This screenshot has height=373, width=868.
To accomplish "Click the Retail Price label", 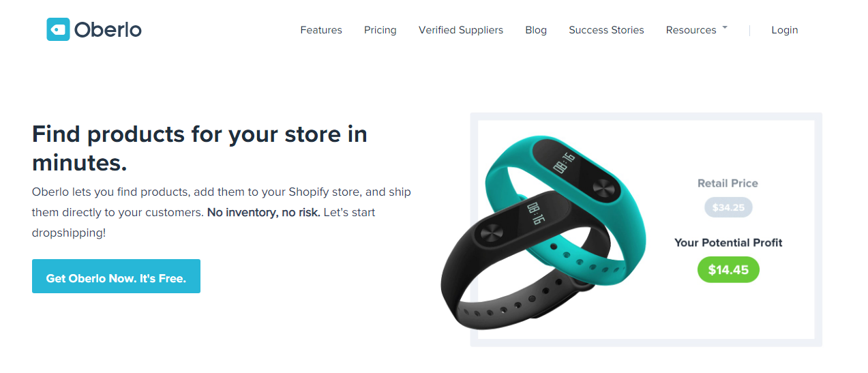I will 728,183.
